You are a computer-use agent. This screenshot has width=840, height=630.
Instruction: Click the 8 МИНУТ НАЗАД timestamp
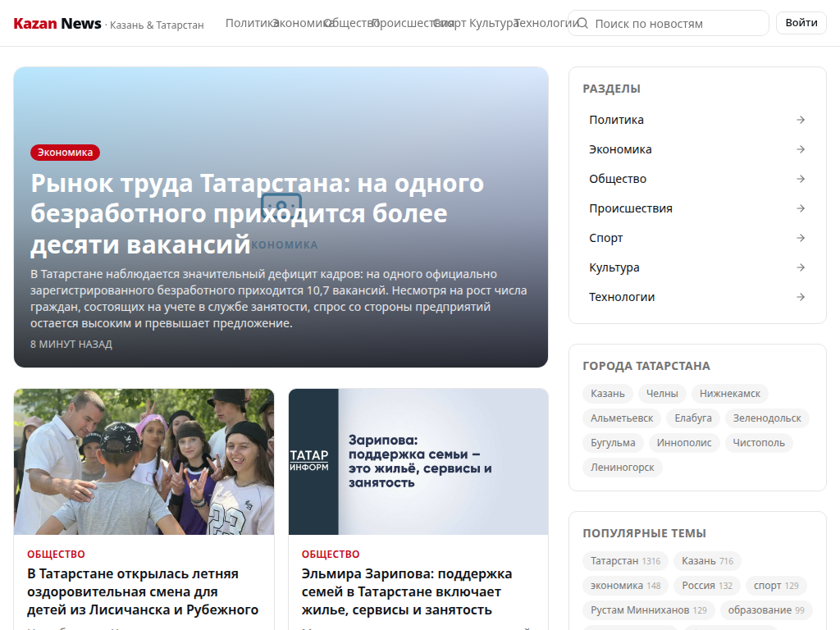coord(71,344)
